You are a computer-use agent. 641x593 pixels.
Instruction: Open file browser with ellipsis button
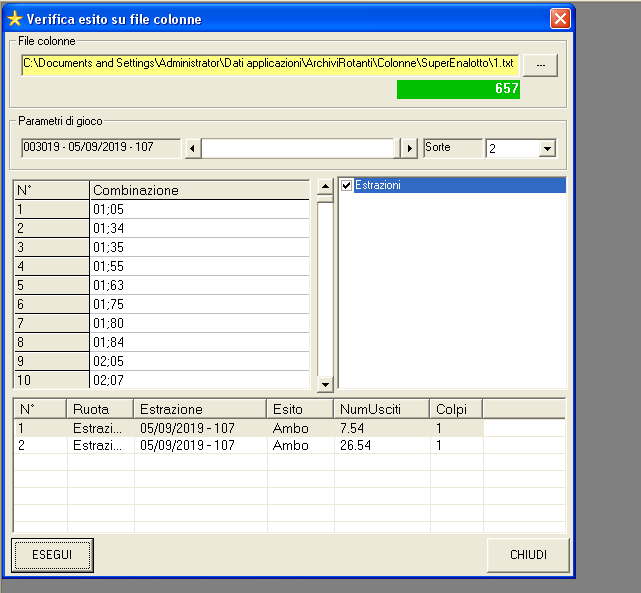click(540, 65)
